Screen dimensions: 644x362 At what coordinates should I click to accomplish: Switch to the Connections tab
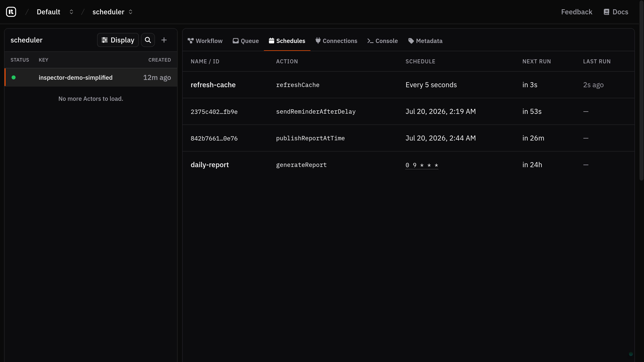336,41
